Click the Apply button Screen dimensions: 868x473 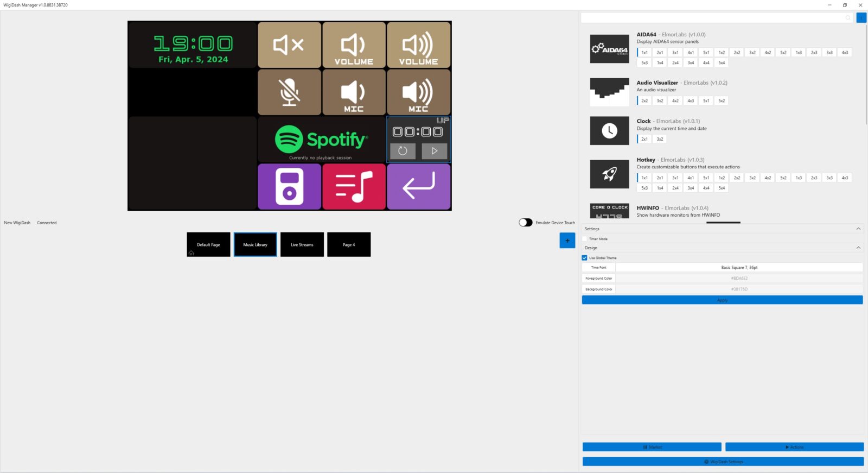pos(722,300)
